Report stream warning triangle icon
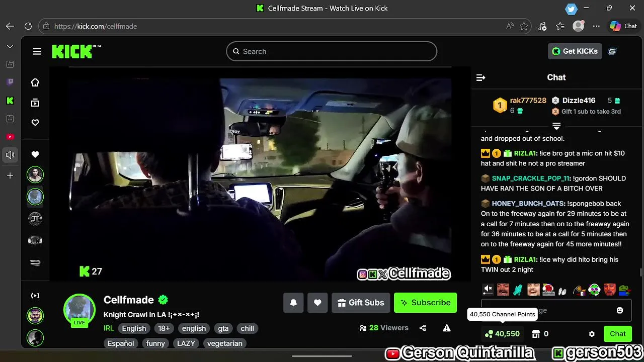This screenshot has width=644, height=362. [x=447, y=328]
